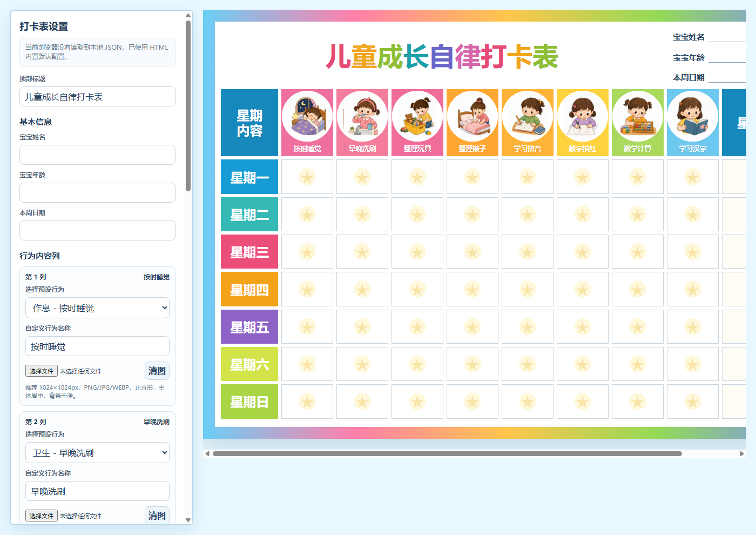
Task: Click the 星期内容 corner header cell
Action: [249, 123]
